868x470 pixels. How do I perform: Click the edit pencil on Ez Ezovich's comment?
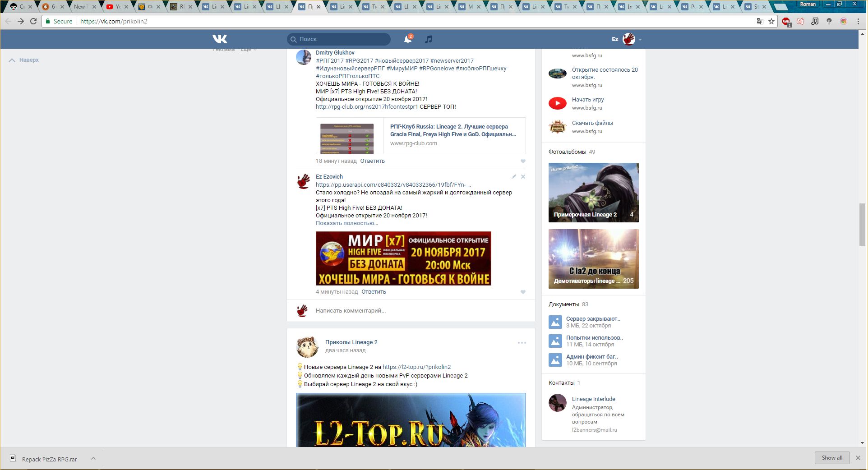pos(514,177)
